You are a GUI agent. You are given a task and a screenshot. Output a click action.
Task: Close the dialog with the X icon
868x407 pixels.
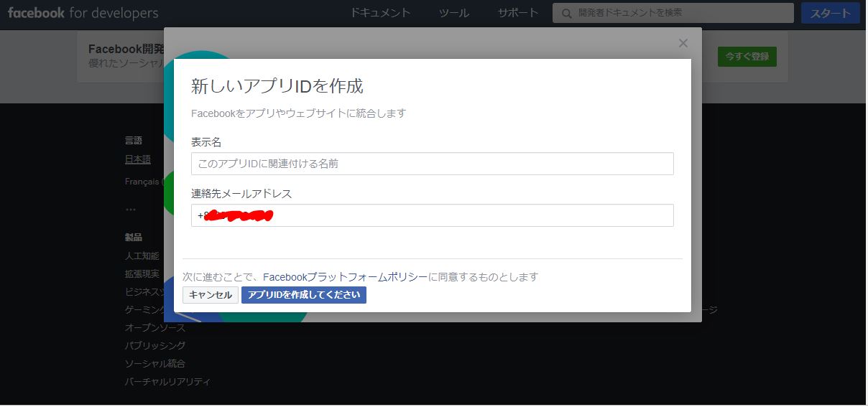(x=683, y=44)
